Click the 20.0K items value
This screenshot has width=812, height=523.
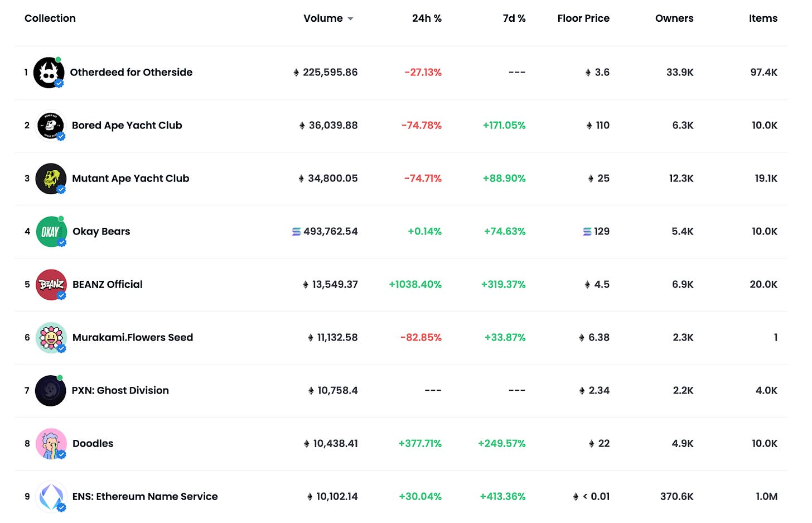tap(763, 285)
